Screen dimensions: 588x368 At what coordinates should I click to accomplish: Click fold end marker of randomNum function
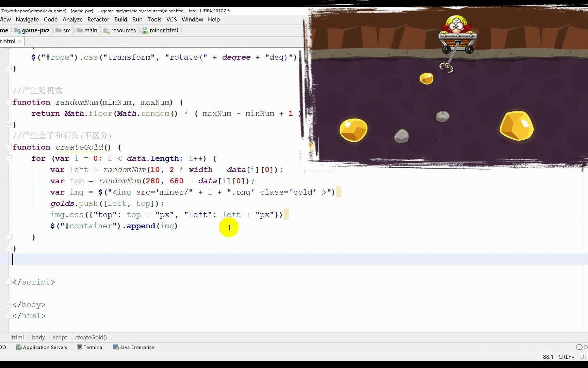pos(9,124)
